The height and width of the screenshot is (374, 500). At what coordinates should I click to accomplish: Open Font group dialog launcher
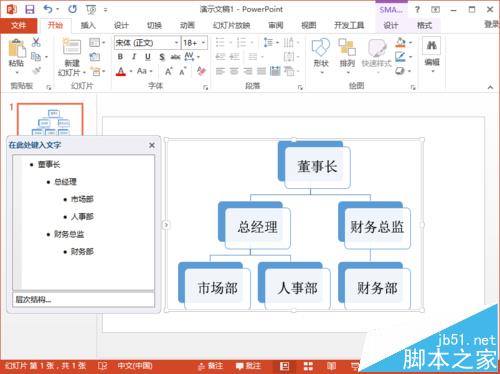[x=205, y=87]
